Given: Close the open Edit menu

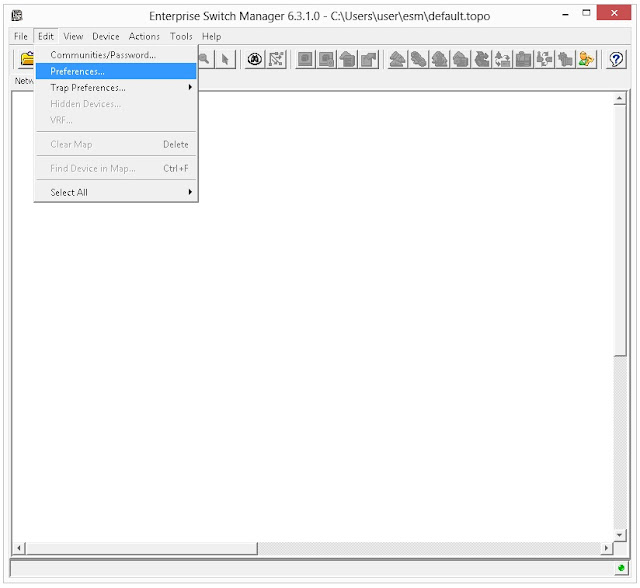Looking at the screenshot, I should 46,36.
